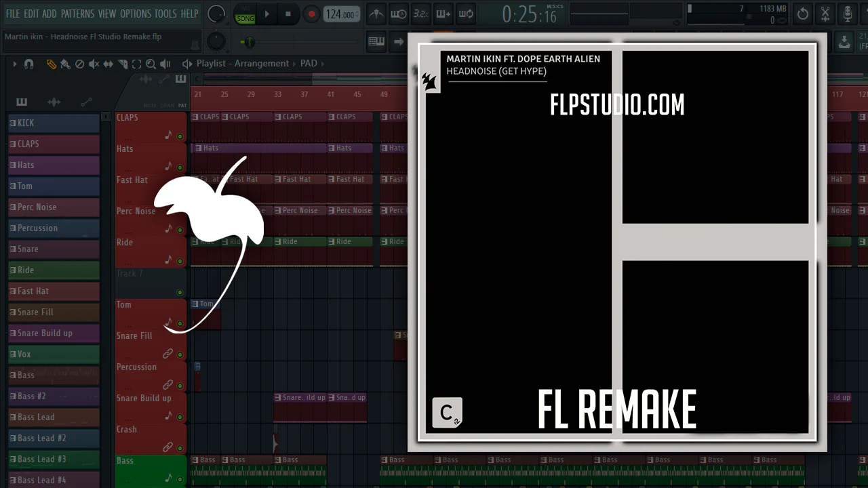Open the TOOLS menu

pyautogui.click(x=165, y=14)
